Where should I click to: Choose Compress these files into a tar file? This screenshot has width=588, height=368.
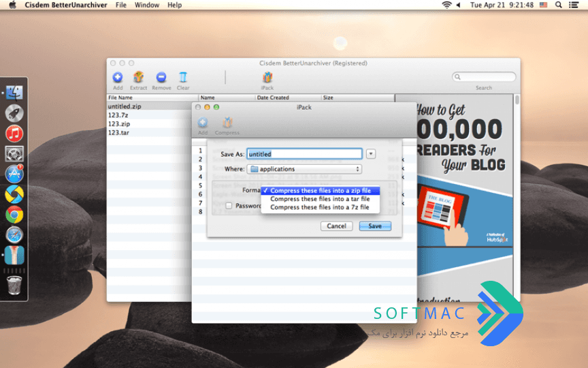pyautogui.click(x=321, y=199)
